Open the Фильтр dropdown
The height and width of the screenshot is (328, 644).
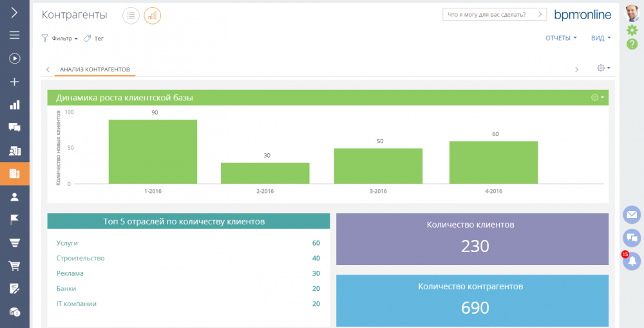60,39
